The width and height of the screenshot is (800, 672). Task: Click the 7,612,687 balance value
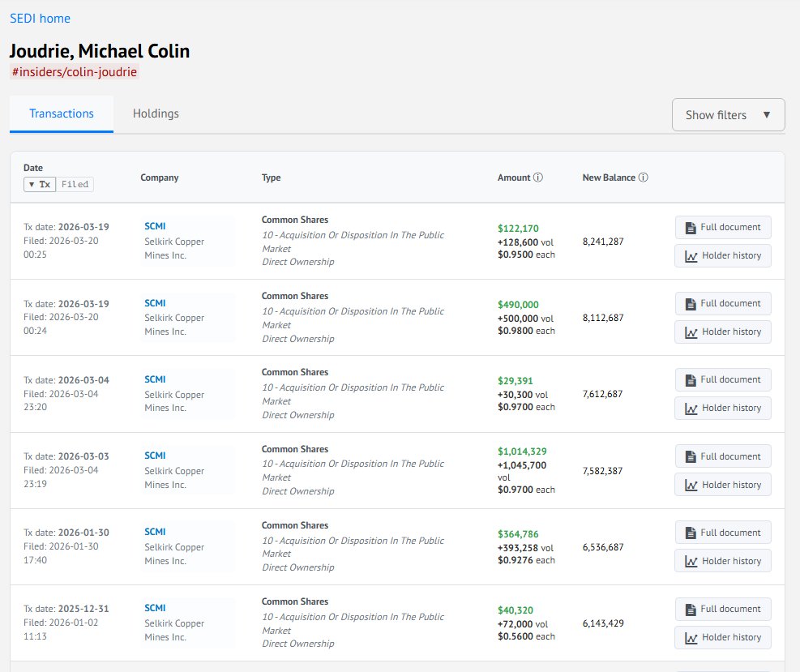coord(602,394)
